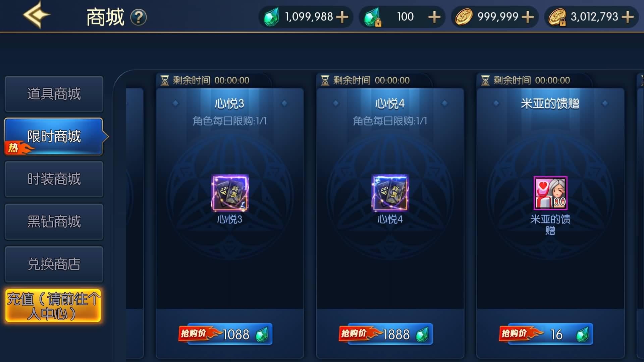Tap the 心悦4 card pack item icon
644x362 pixels.
coord(390,193)
